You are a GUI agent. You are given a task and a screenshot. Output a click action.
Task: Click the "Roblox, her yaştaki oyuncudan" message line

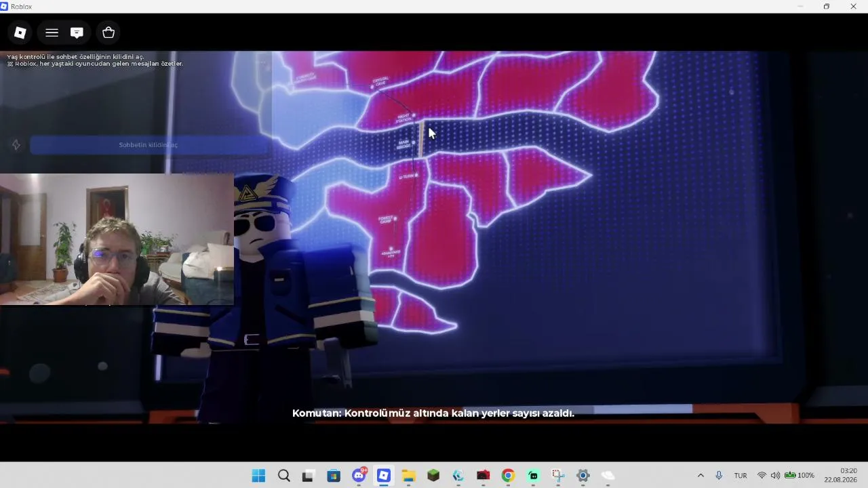[95, 64]
